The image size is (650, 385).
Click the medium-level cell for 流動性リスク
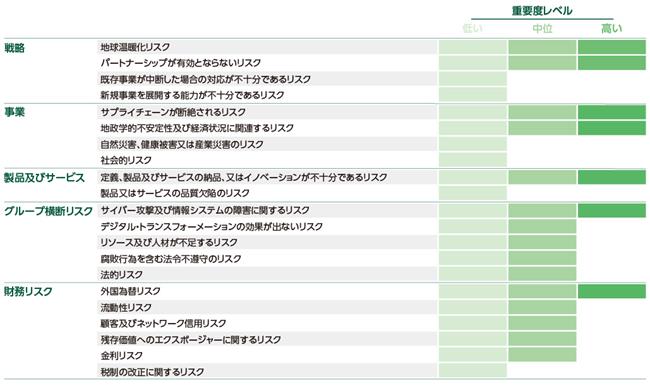coord(542,307)
